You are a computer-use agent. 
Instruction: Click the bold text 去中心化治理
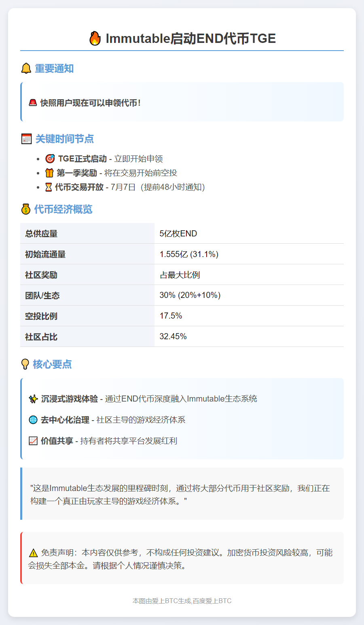coord(65,420)
